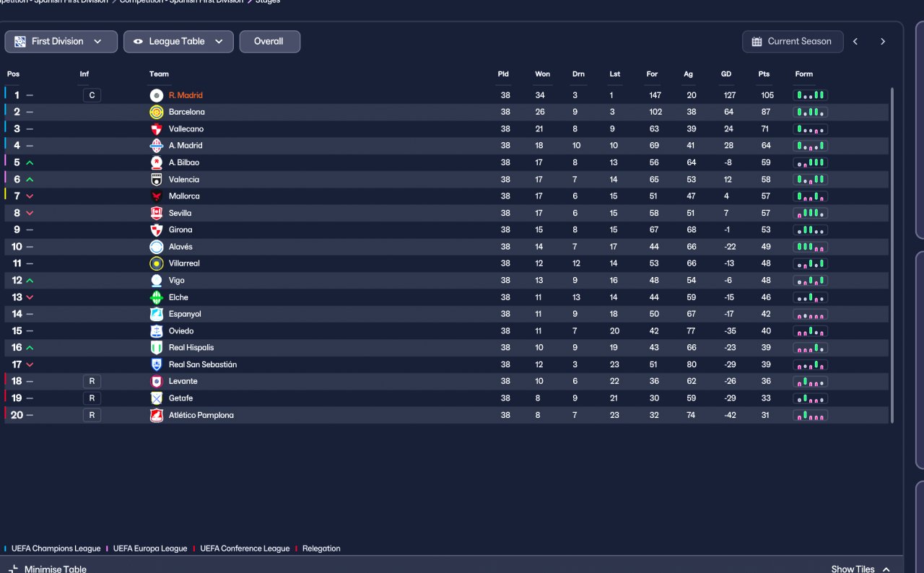Viewport: 924px width, 573px height.
Task: Open the Current Season selector
Action: point(792,42)
